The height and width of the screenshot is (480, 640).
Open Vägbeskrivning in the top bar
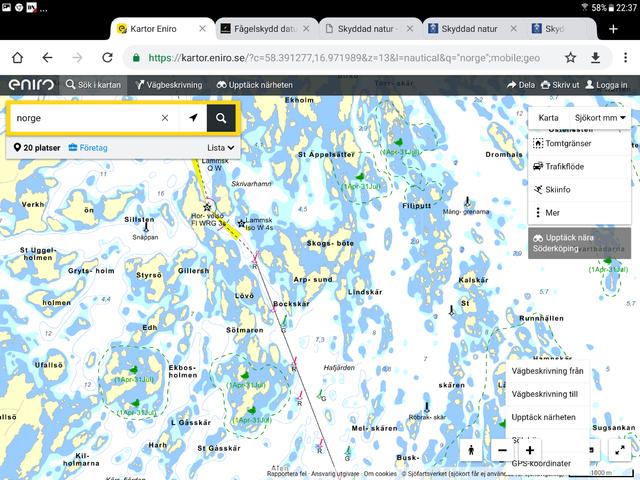pyautogui.click(x=169, y=85)
